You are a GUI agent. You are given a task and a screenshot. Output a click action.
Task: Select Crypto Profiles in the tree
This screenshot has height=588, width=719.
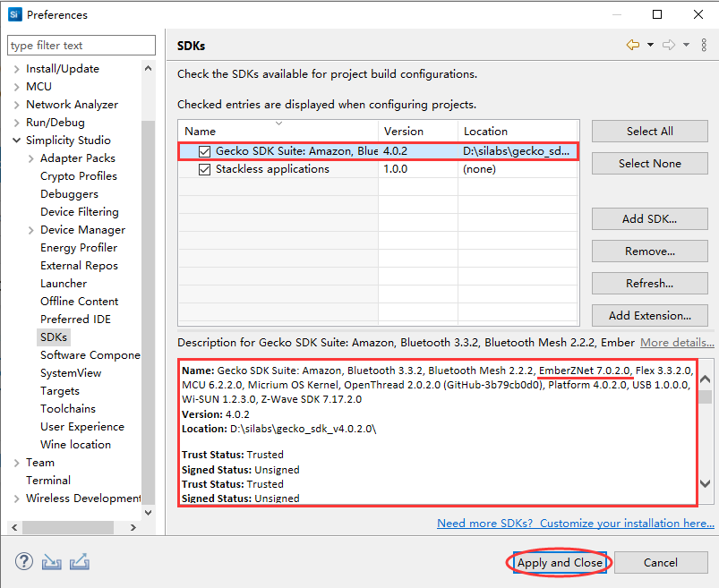tap(79, 176)
